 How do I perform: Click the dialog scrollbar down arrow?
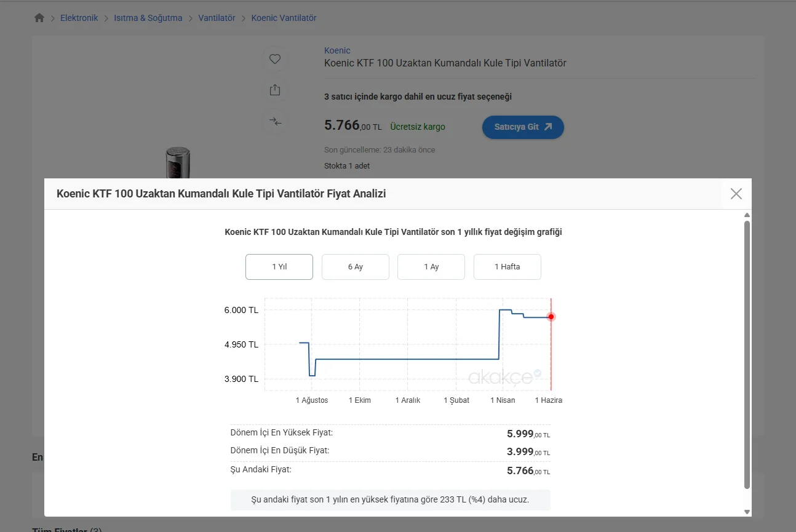747,512
